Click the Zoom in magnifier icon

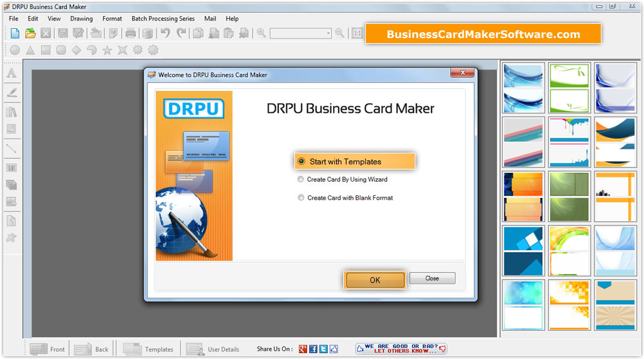click(261, 33)
